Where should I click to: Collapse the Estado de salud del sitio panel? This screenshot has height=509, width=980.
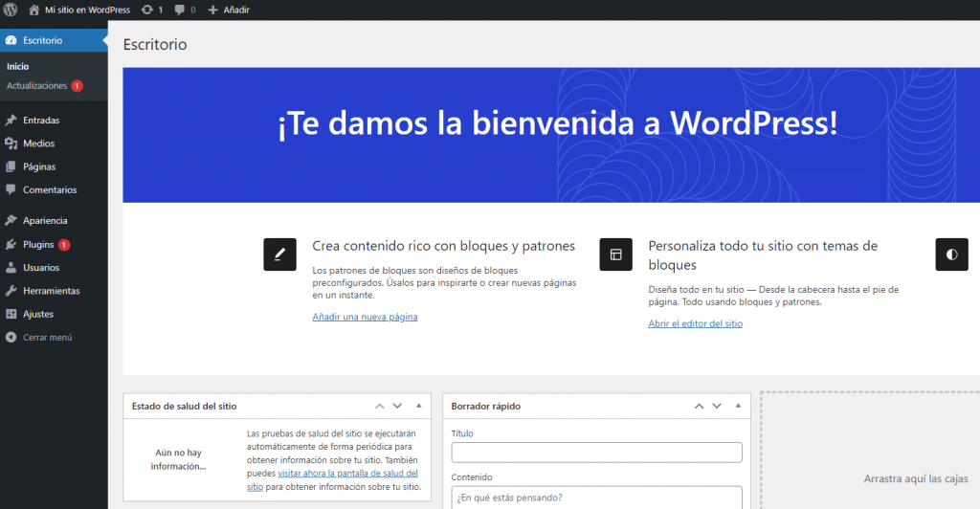tap(419, 406)
